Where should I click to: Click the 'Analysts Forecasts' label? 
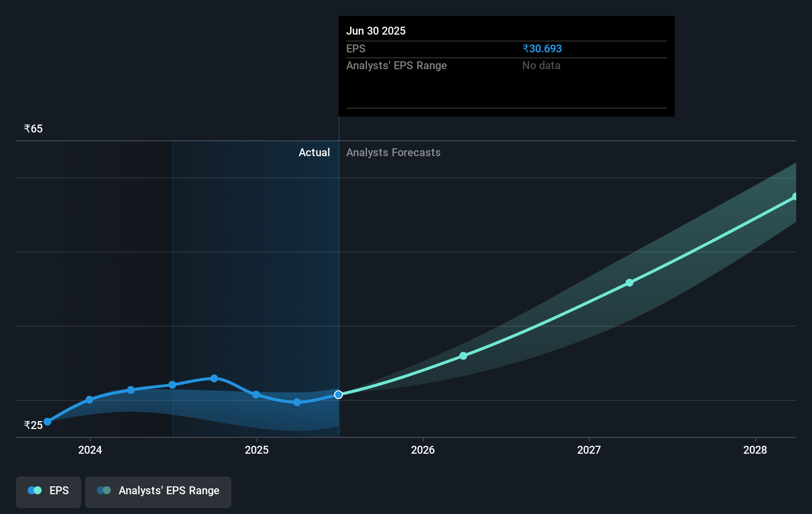393,152
